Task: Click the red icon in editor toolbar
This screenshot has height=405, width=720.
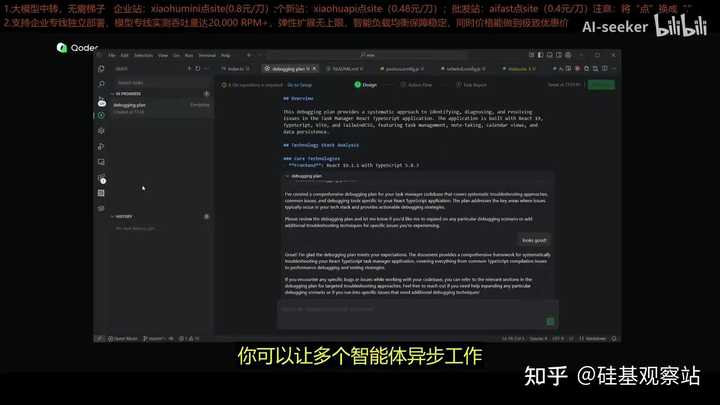Action: [x=577, y=69]
